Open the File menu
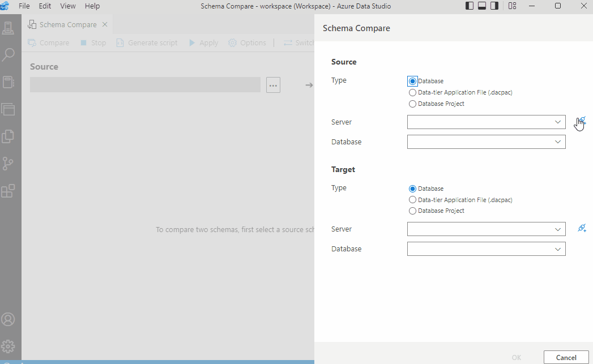The width and height of the screenshot is (593, 364). 23,6
